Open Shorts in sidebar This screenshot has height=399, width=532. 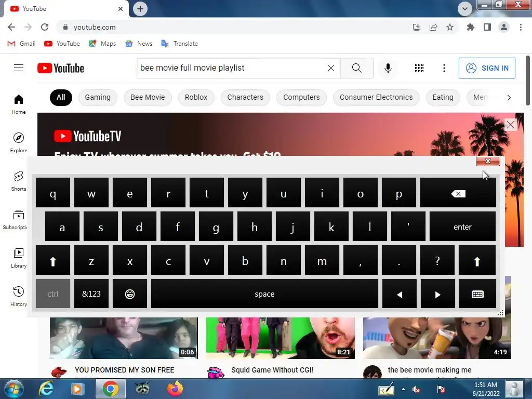pyautogui.click(x=19, y=181)
